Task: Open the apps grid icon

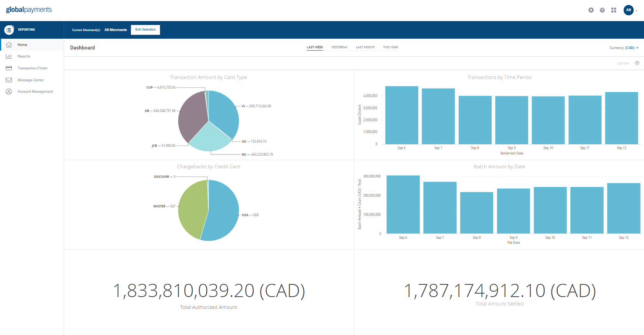Action: pyautogui.click(x=614, y=10)
